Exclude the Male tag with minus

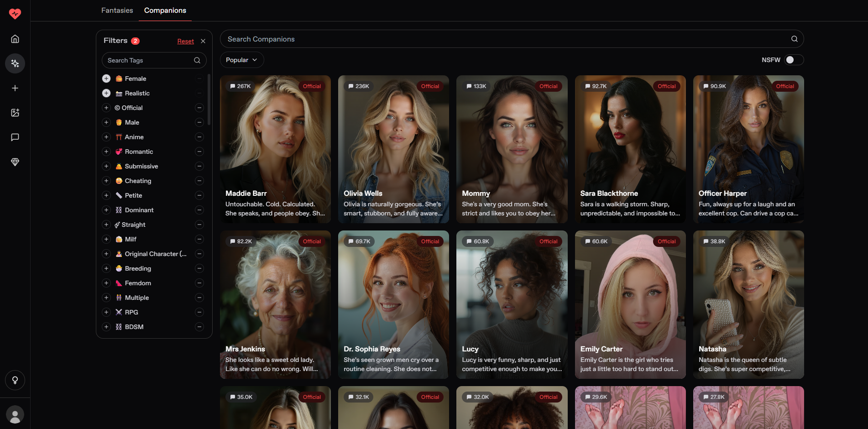(199, 122)
